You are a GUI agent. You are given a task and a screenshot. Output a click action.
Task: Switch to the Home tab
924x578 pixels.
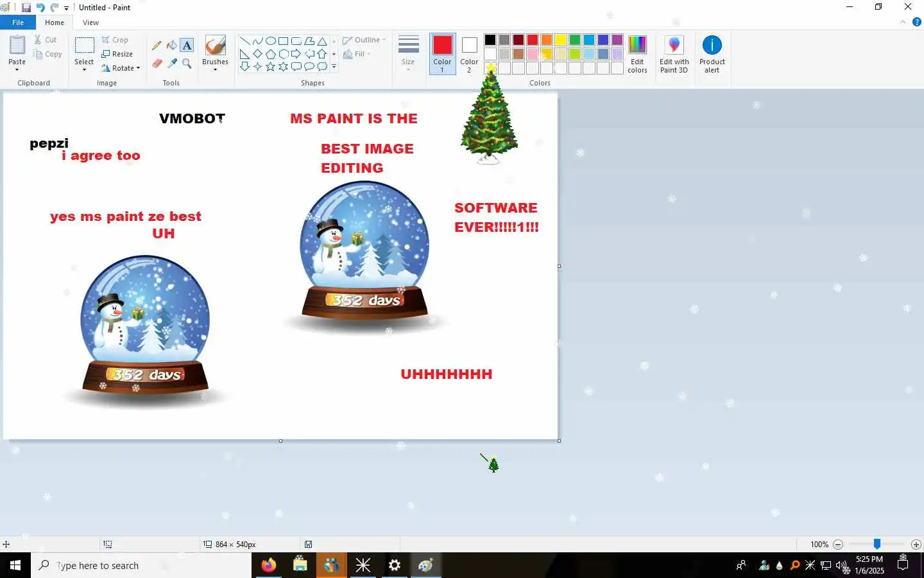coord(55,22)
